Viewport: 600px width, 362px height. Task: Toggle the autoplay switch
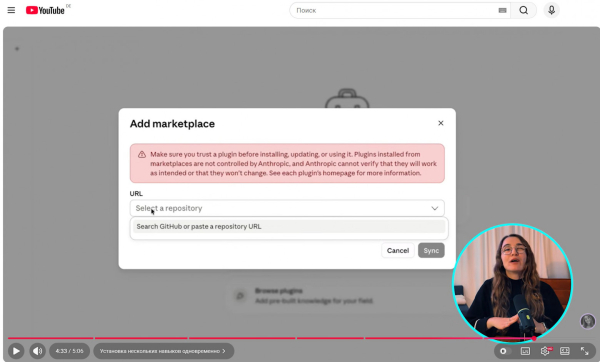coord(504,351)
